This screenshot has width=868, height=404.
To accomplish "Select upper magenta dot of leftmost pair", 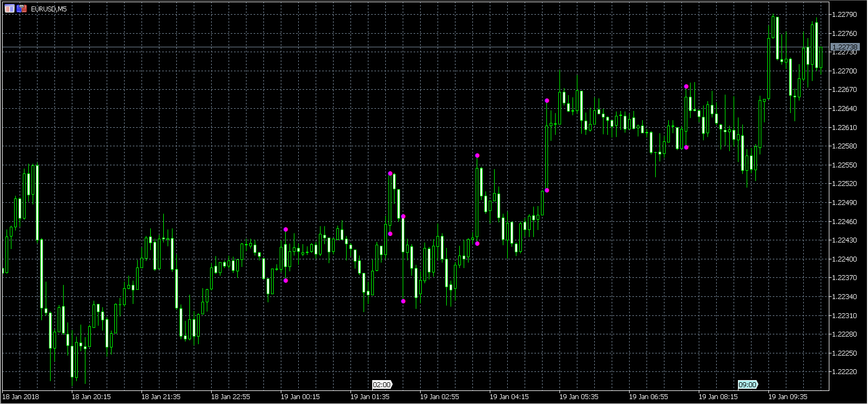I will (x=286, y=229).
